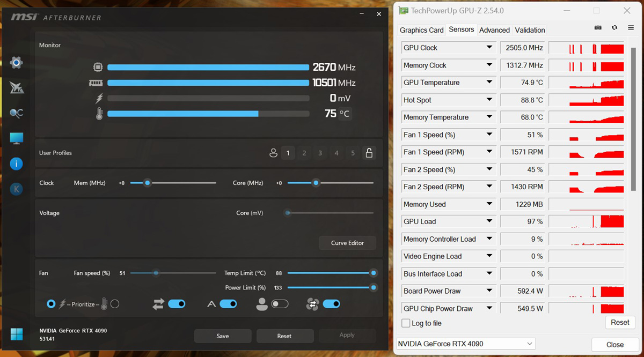Click the Mem (MHz) clock slider handle

click(147, 183)
